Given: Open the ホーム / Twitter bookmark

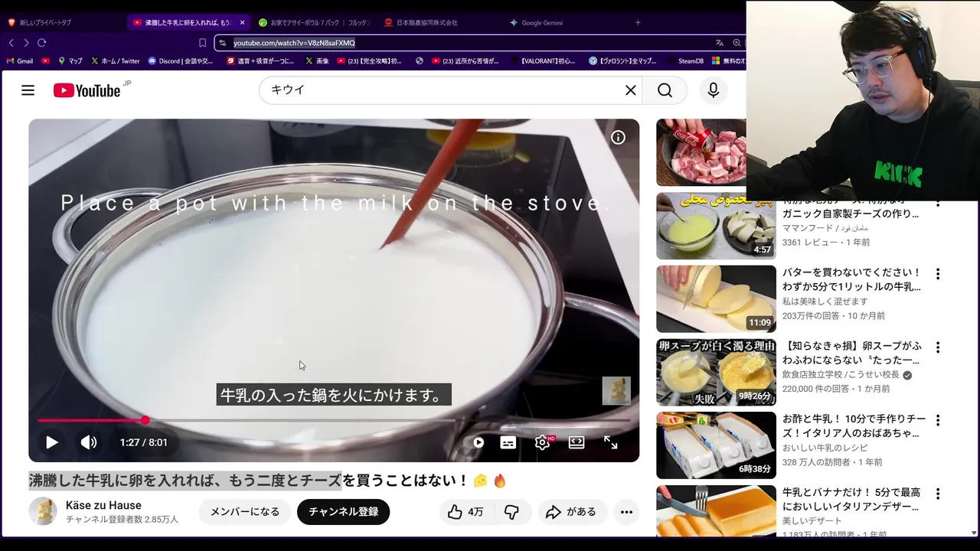Looking at the screenshot, I should coord(115,60).
